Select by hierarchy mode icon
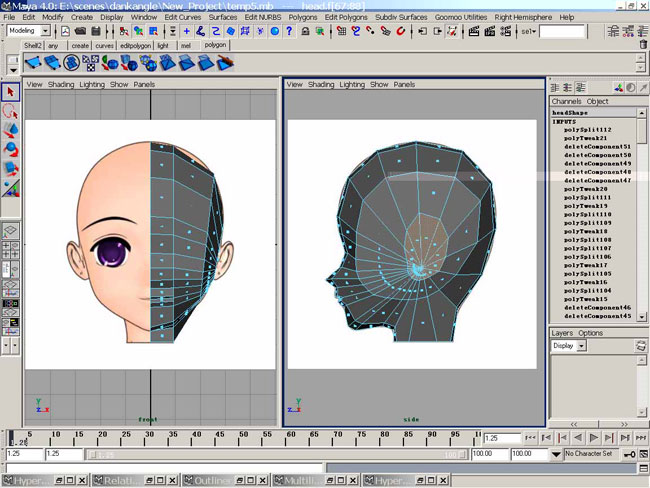The height and width of the screenshot is (488, 650). pos(124,31)
